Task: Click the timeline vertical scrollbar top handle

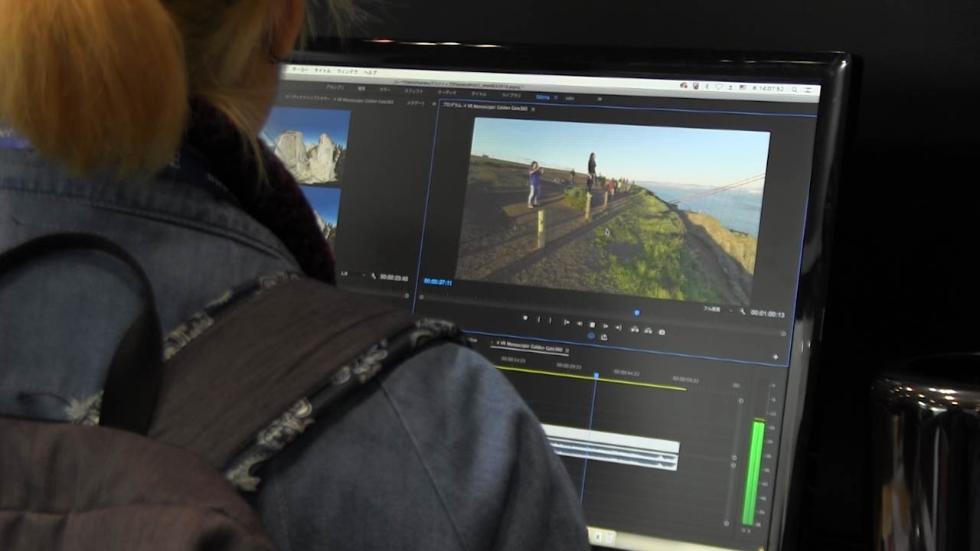Action: click(740, 400)
